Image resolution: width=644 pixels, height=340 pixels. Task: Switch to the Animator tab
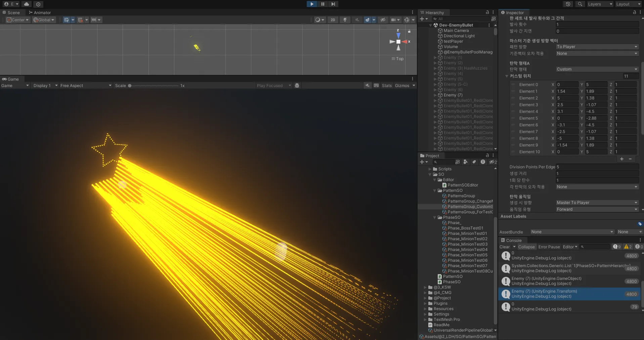pyautogui.click(x=40, y=12)
